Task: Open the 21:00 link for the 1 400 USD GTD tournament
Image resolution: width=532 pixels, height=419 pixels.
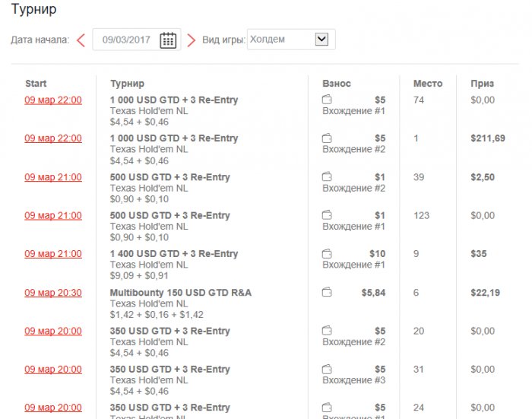Action: (x=53, y=254)
